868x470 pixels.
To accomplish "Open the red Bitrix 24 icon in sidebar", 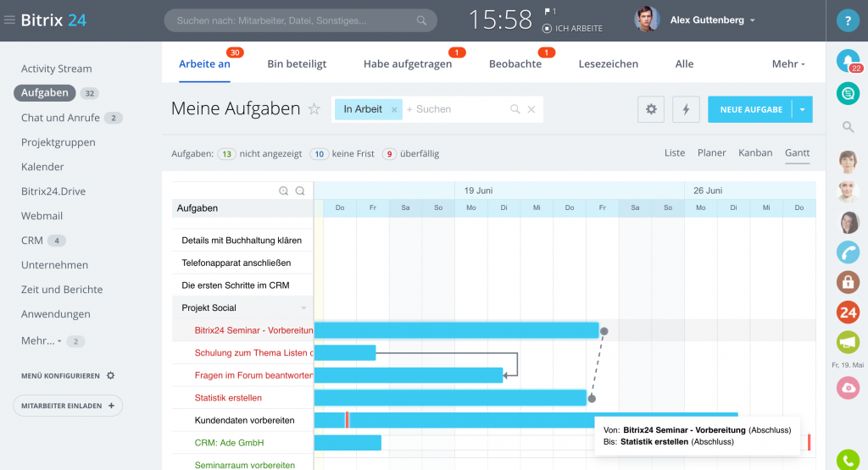I will (x=848, y=312).
